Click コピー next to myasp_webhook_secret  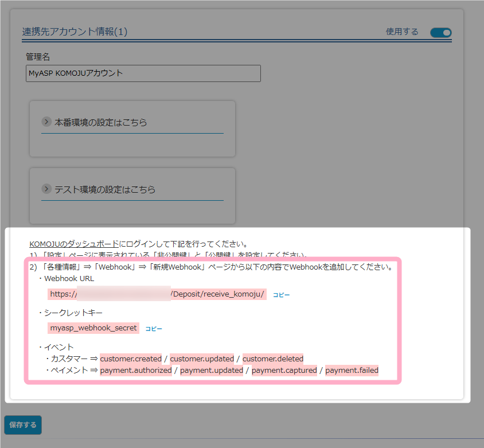(154, 329)
